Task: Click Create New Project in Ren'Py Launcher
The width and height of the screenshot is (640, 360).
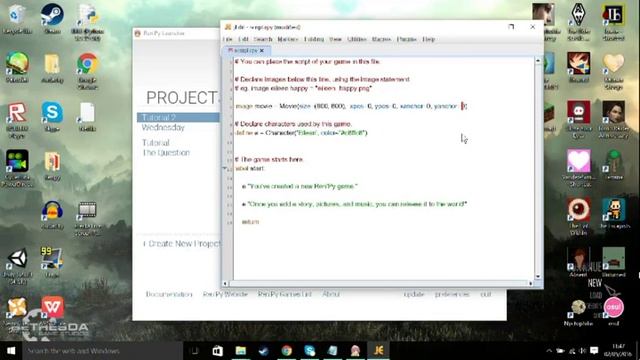Action: pyautogui.click(x=181, y=244)
